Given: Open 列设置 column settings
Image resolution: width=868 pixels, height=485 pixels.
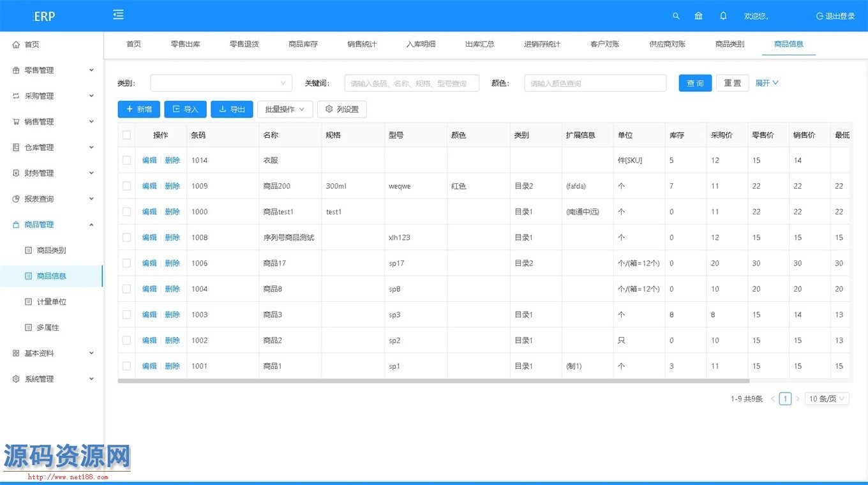Looking at the screenshot, I should (342, 109).
